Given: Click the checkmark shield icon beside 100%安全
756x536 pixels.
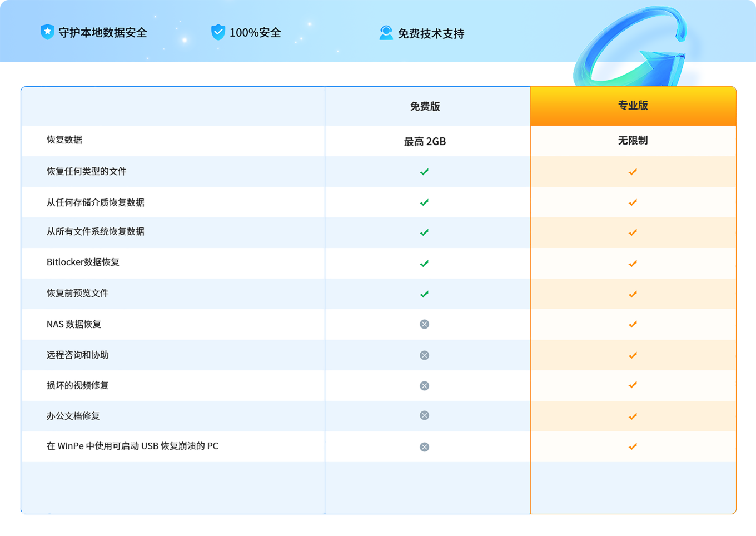Looking at the screenshot, I should 218,32.
